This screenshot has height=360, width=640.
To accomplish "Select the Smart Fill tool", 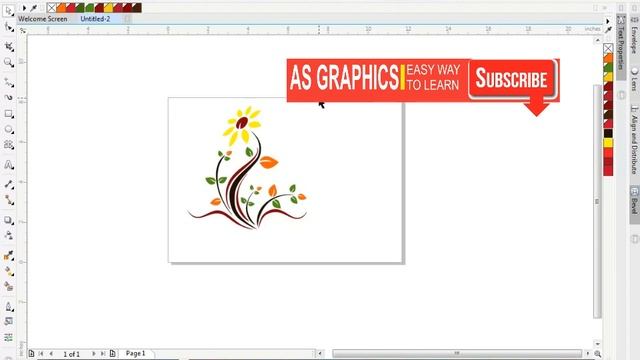I will (9, 287).
